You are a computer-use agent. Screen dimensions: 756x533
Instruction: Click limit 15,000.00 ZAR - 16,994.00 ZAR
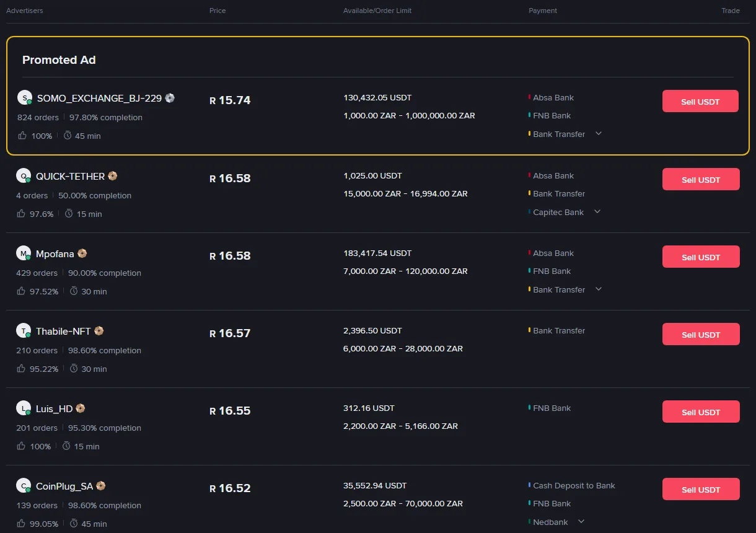pyautogui.click(x=405, y=193)
